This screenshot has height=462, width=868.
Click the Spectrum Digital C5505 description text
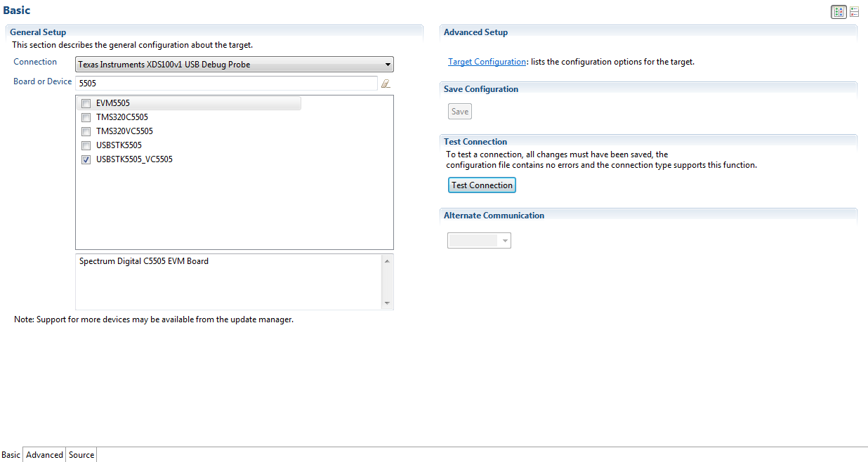[144, 261]
